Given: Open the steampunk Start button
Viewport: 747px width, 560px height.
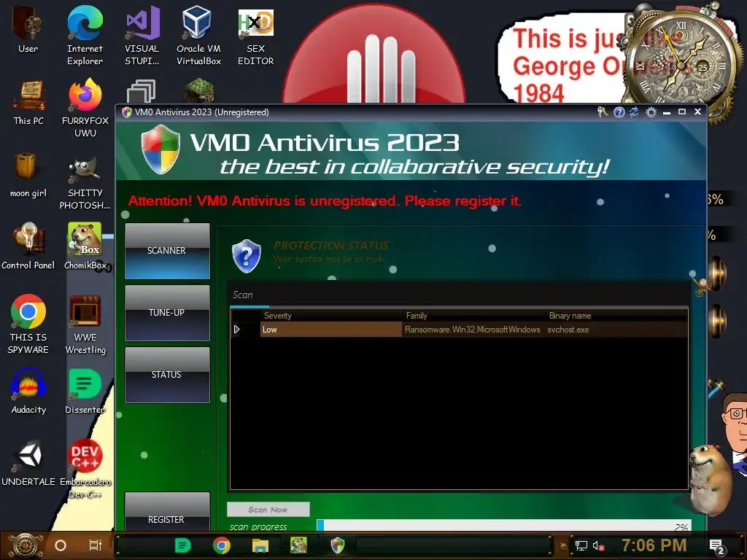Looking at the screenshot, I should [26, 545].
